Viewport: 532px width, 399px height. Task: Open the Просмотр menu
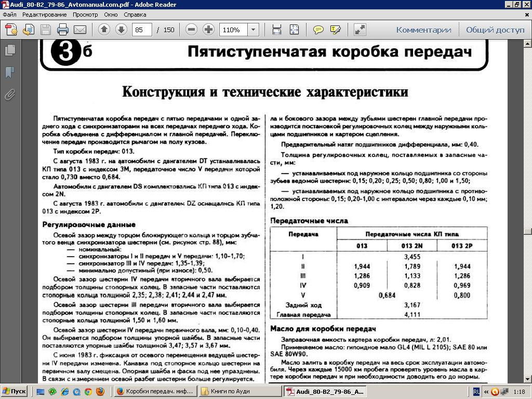85,15
